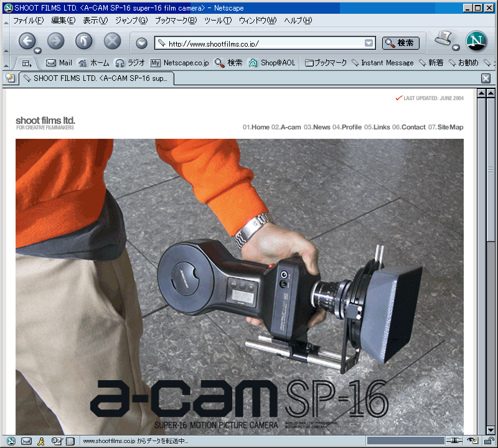
Task: Click the new tab icon
Action: pos(10,78)
